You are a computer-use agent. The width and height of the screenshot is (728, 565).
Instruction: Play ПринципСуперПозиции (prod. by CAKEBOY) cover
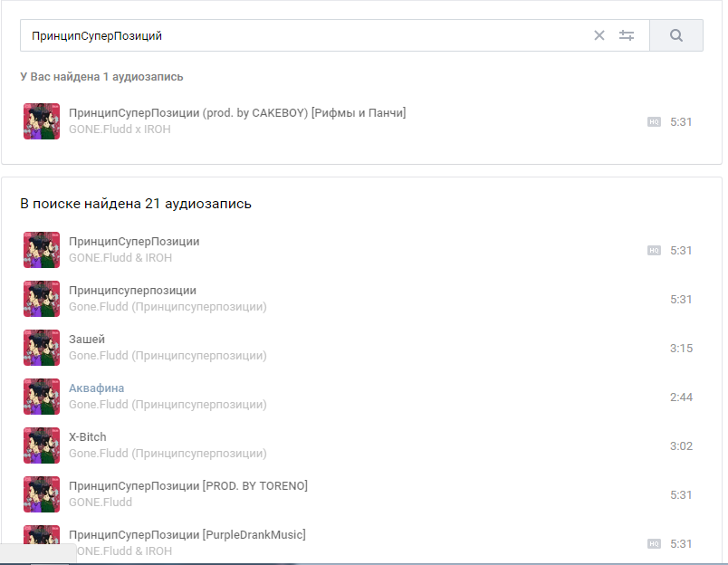click(x=42, y=121)
